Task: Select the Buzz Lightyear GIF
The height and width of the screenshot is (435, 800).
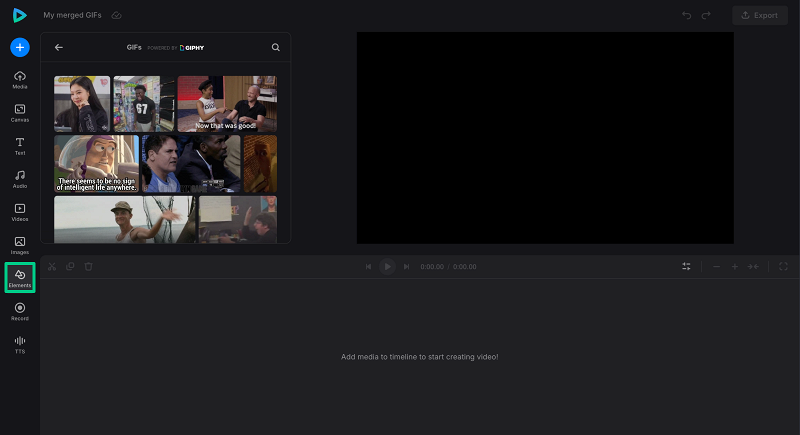Action: click(96, 164)
